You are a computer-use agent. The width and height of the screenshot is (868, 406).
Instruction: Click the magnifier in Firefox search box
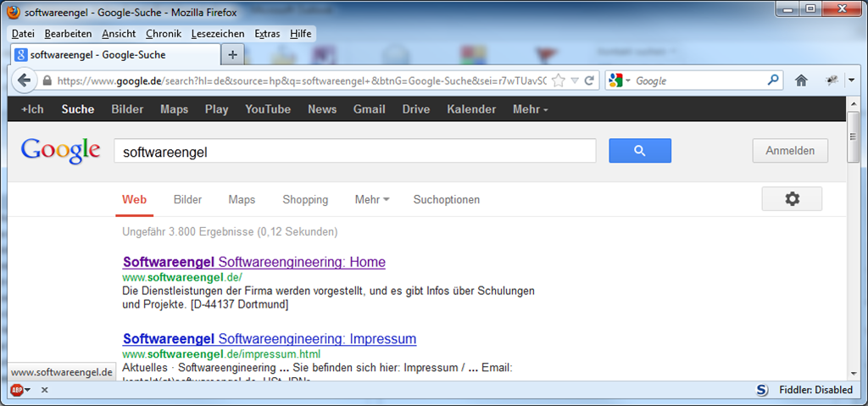tap(773, 81)
